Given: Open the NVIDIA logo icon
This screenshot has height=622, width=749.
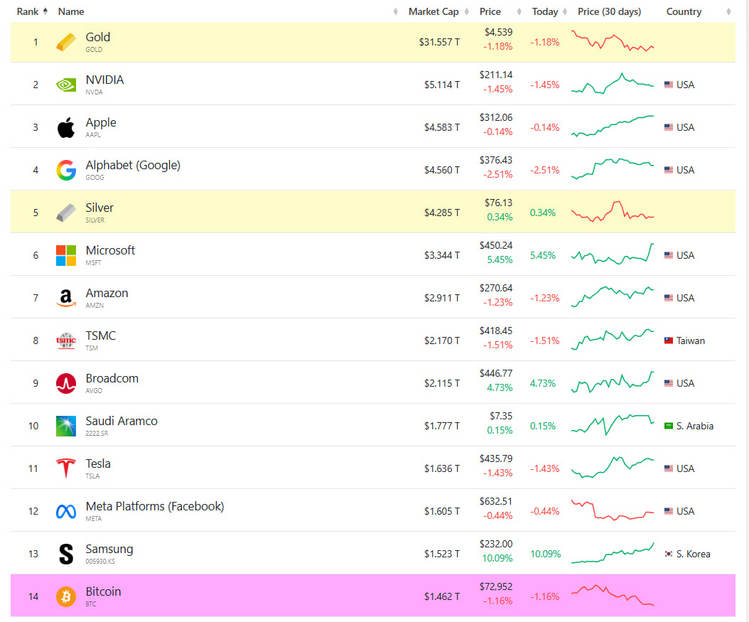Looking at the screenshot, I should (x=66, y=85).
